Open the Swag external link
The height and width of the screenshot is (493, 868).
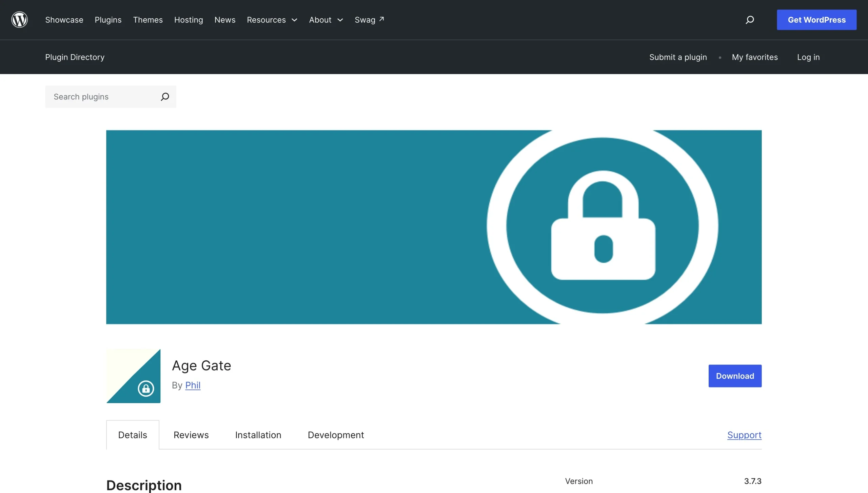[369, 20]
